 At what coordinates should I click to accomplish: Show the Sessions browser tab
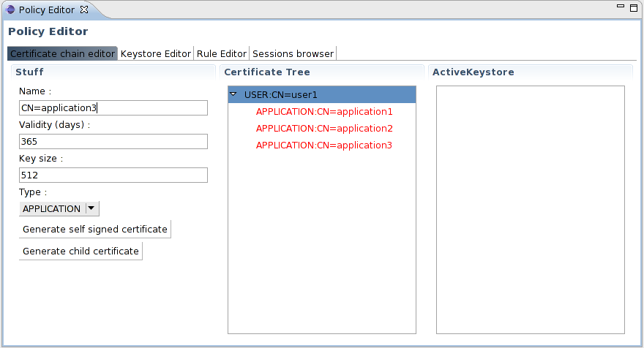[x=293, y=53]
